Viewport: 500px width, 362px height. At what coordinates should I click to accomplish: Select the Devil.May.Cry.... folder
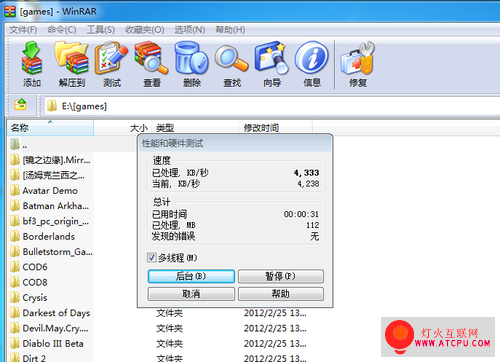click(49, 328)
